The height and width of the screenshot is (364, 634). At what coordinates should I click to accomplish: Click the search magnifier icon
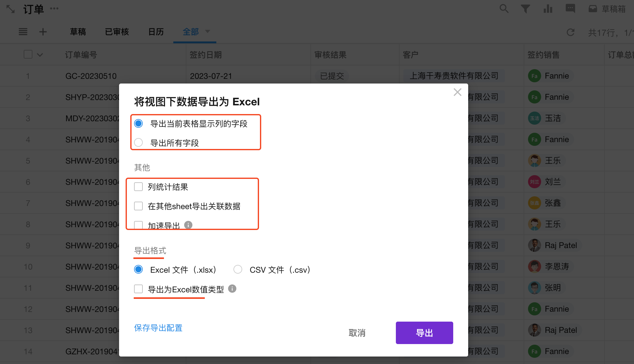point(504,9)
